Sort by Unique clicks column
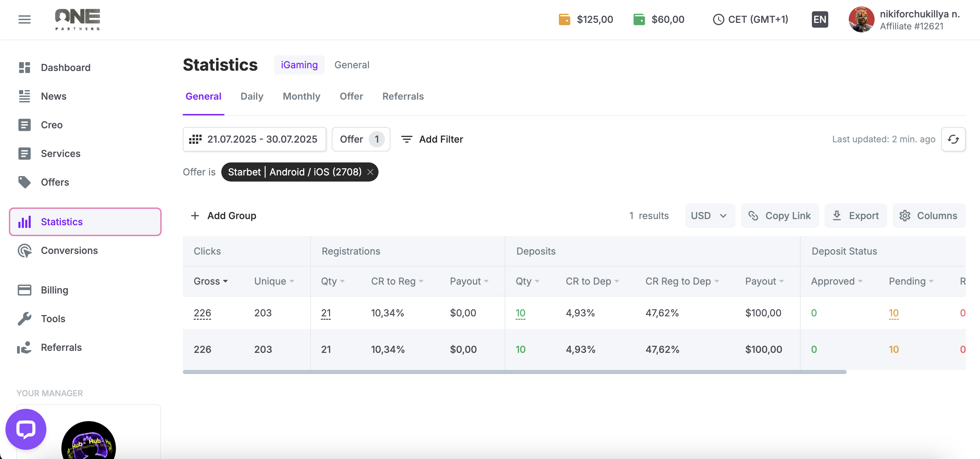The width and height of the screenshot is (980, 459). pos(274,281)
